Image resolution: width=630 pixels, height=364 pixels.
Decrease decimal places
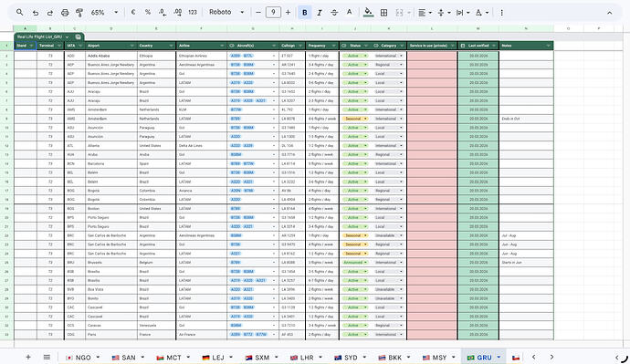pos(163,13)
